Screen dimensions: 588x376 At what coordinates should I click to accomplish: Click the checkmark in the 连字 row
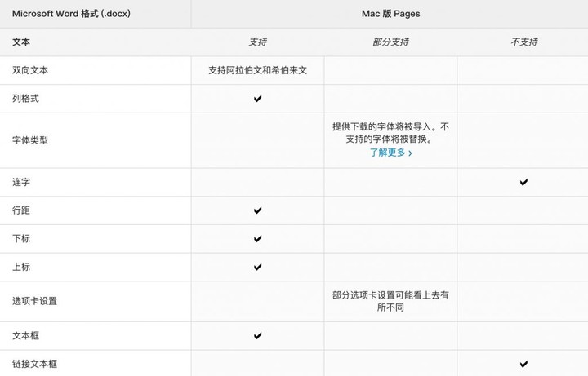[523, 182]
